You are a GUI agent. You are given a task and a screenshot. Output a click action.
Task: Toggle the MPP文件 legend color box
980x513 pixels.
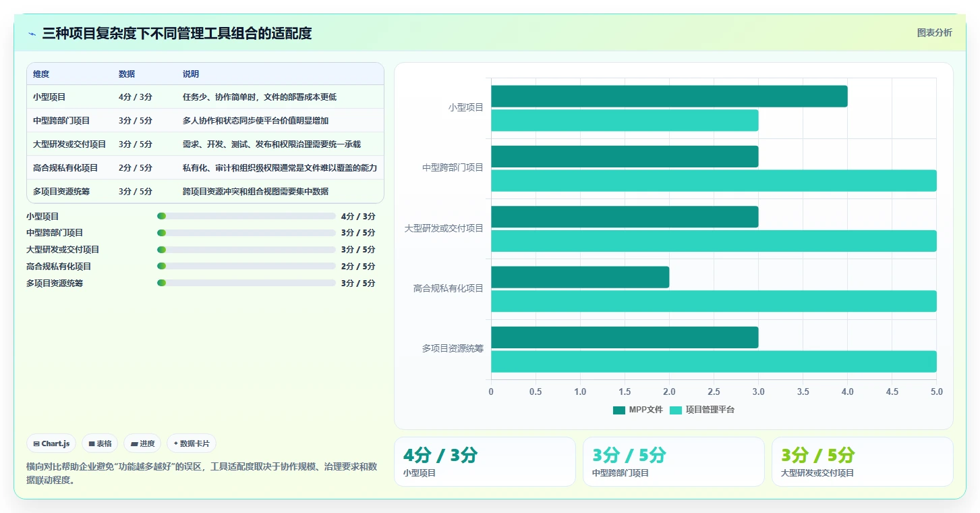coord(619,410)
